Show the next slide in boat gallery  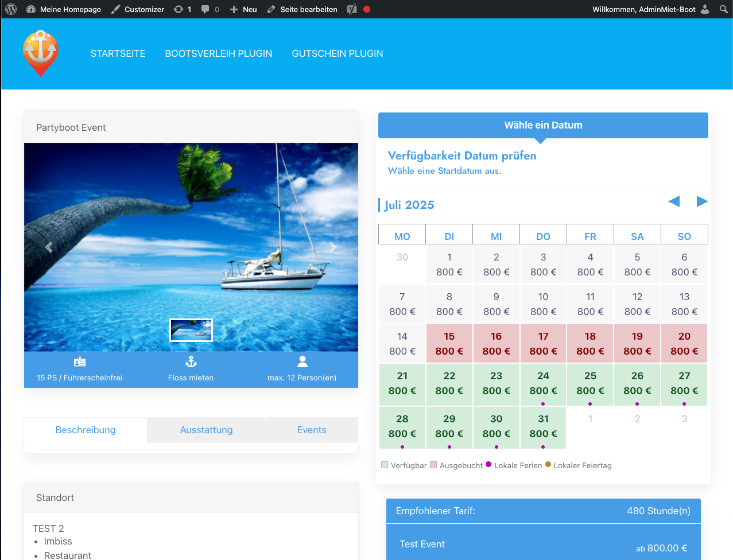pos(333,247)
